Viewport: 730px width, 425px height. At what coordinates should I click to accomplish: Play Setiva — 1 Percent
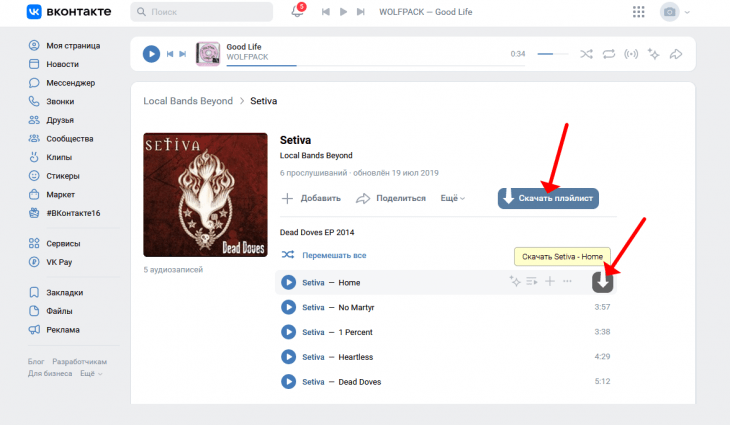coord(289,332)
